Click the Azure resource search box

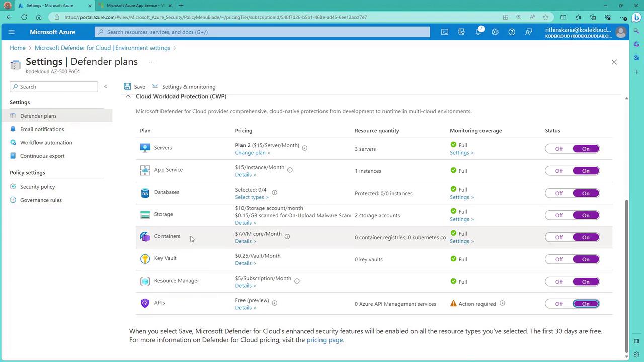(x=262, y=32)
